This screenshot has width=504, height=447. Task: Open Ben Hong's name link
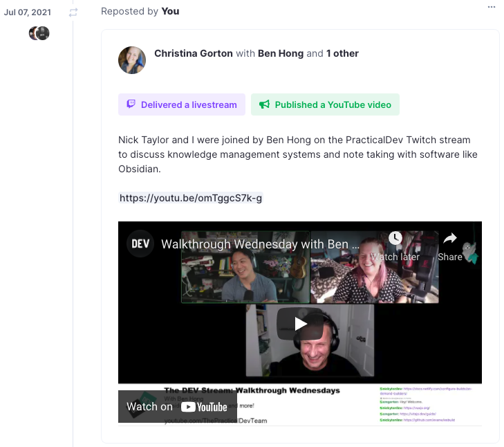[281, 53]
